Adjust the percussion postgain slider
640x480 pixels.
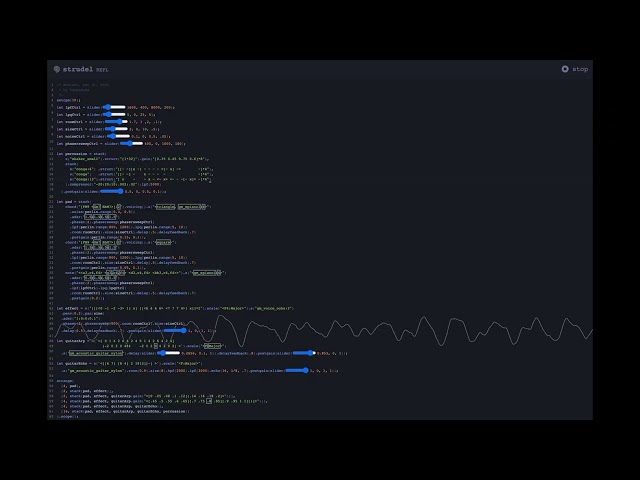click(112, 191)
